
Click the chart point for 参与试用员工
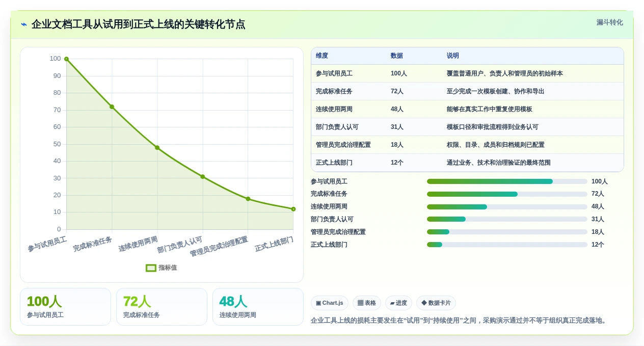(x=66, y=59)
